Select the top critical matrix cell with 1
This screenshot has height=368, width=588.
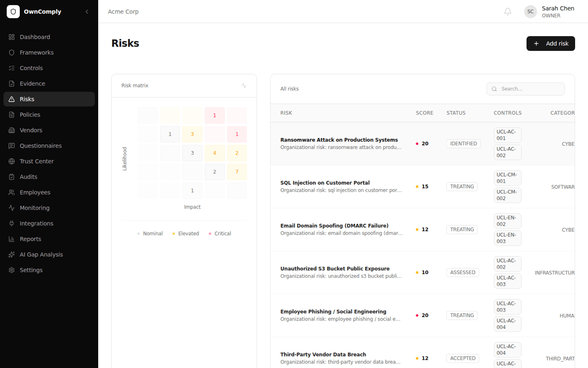(x=215, y=116)
